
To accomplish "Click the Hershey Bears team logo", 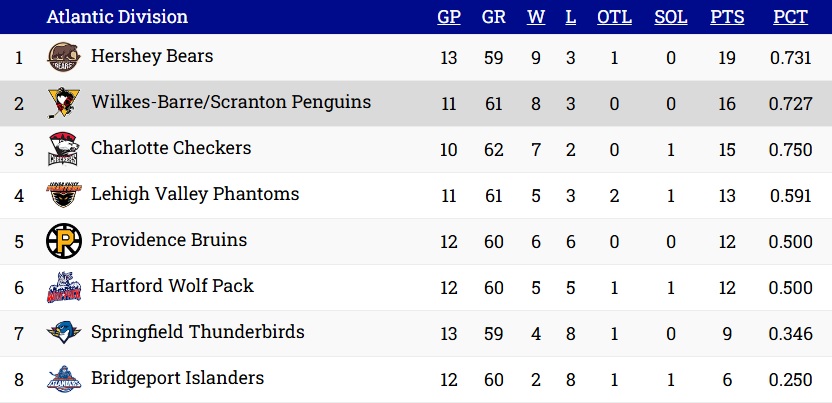I will coord(64,57).
